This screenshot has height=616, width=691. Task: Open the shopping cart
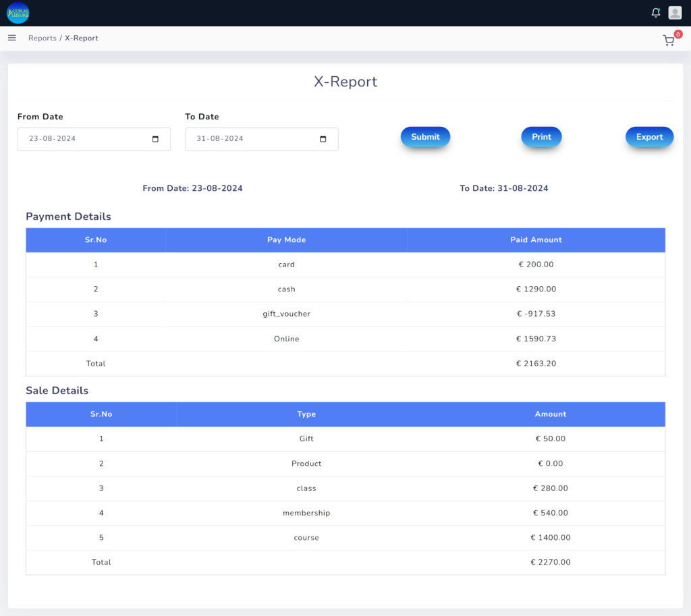[668, 40]
